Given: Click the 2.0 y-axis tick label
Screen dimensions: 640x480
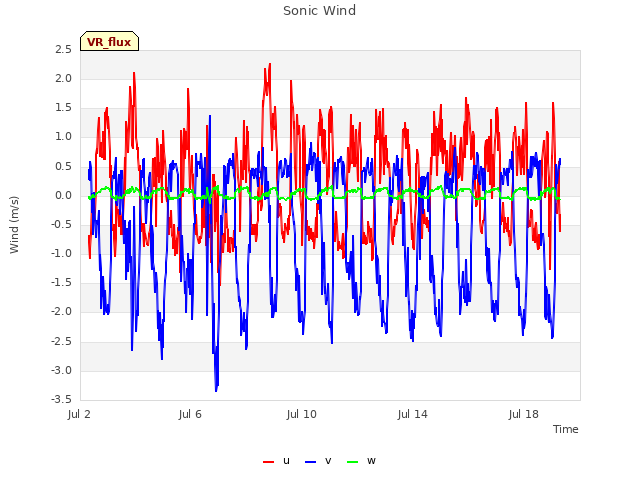Looking at the screenshot, I should [x=64, y=79].
